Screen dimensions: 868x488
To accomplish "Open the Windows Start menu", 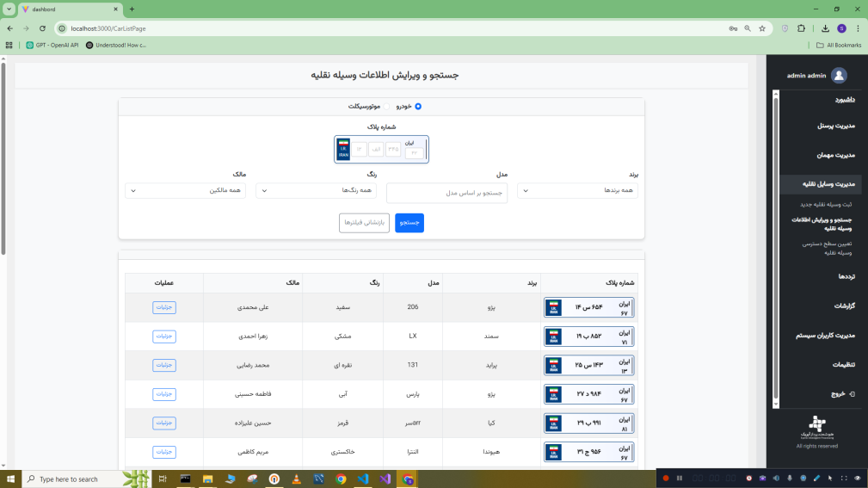I will [x=11, y=479].
